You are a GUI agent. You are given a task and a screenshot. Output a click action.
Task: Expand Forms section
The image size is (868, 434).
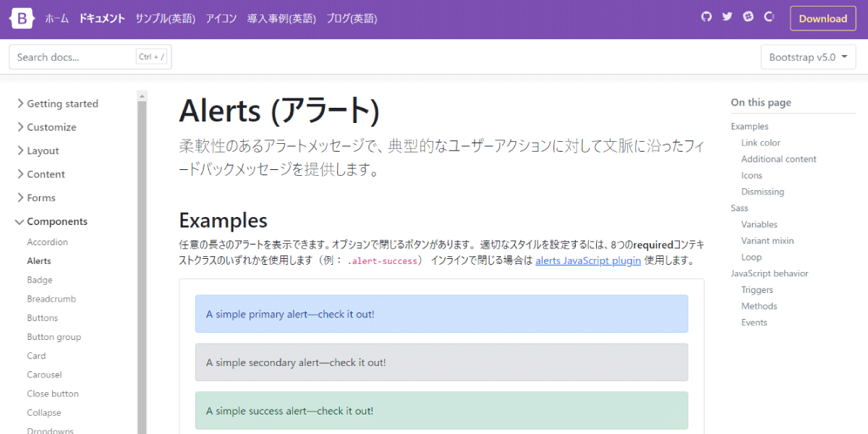pos(36,197)
